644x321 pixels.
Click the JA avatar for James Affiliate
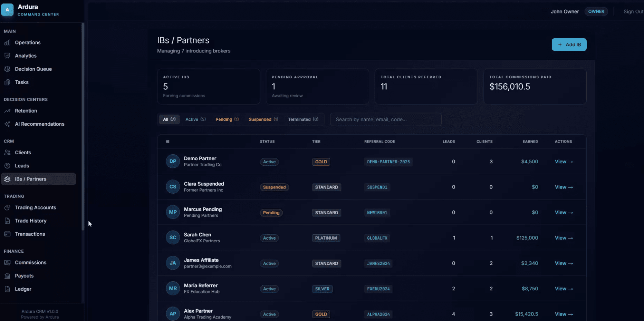pos(173,263)
